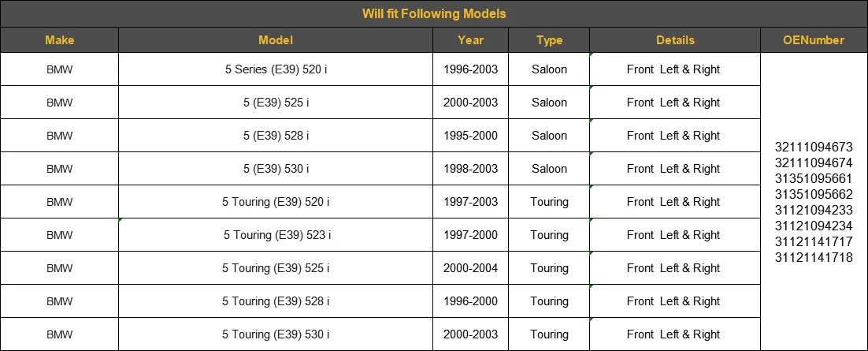Select the 5 Series (E39) 520 i cell
The width and height of the screenshot is (868, 351).
click(276, 69)
